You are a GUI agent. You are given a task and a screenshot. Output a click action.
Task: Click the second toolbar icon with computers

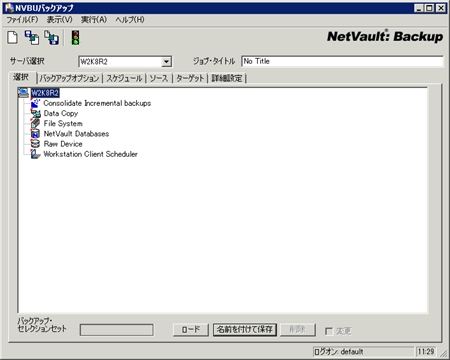(x=32, y=37)
